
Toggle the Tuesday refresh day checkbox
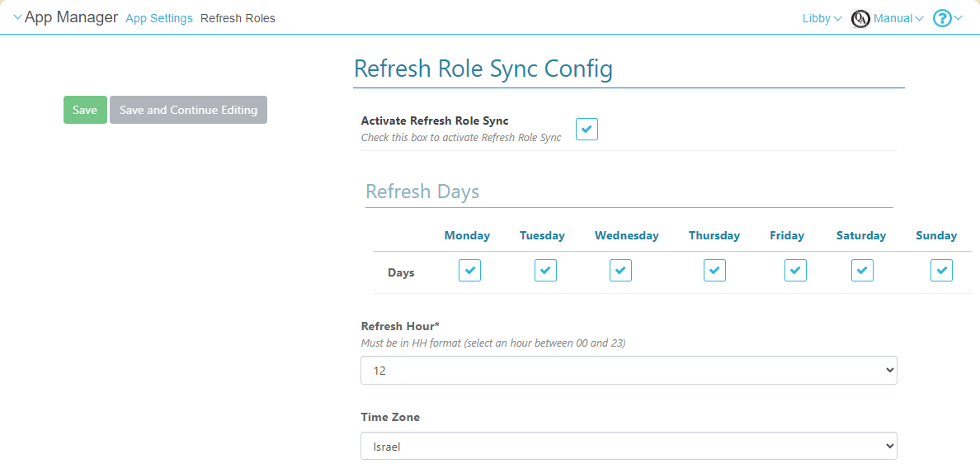(x=545, y=271)
